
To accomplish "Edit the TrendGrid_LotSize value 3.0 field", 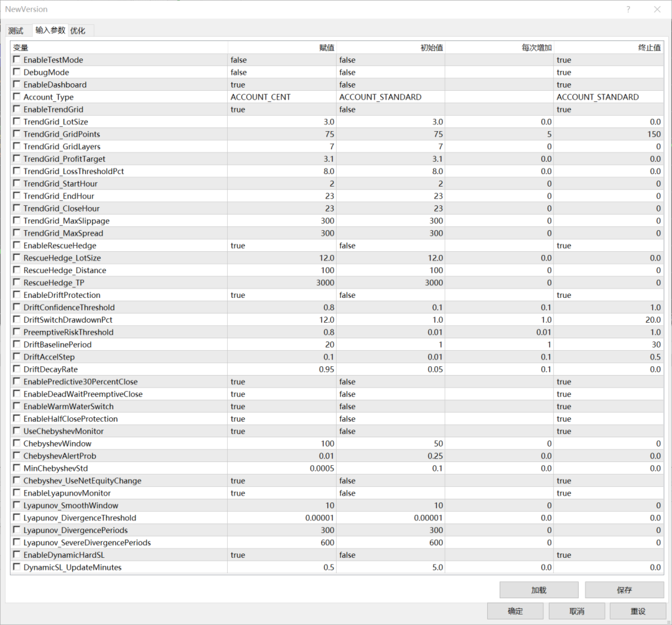I will [x=282, y=122].
